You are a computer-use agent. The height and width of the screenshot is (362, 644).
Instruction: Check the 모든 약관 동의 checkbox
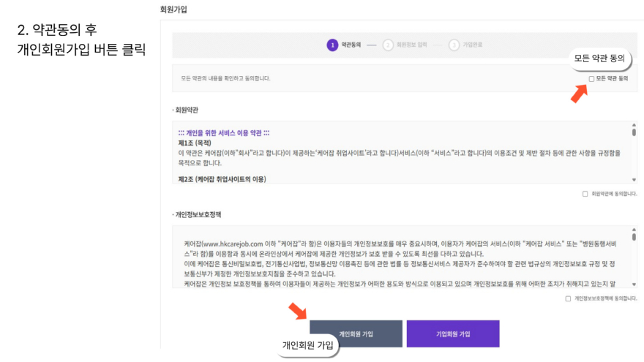click(591, 78)
